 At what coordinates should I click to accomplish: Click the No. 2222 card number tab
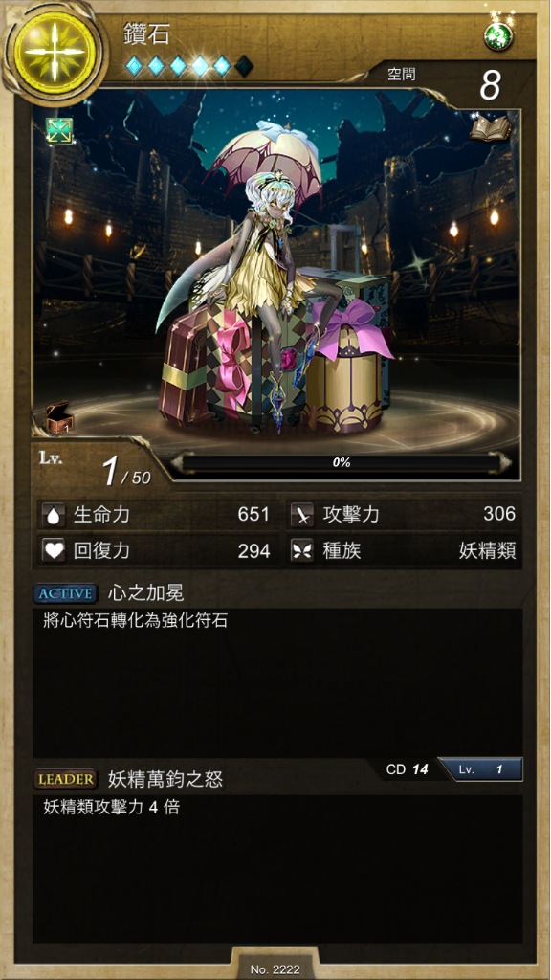pyautogui.click(x=275, y=969)
